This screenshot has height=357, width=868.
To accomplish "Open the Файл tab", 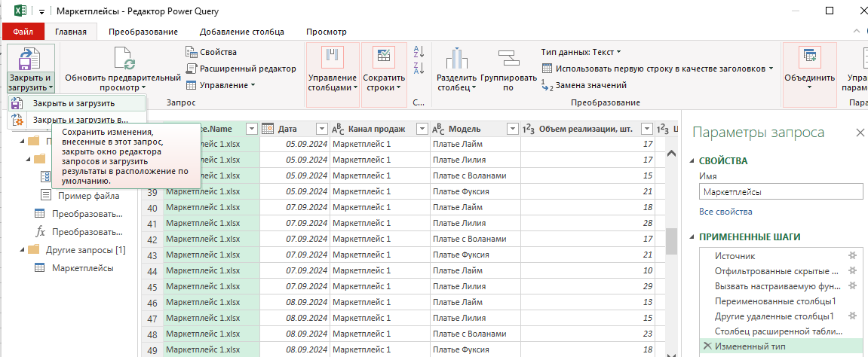I will [x=23, y=32].
